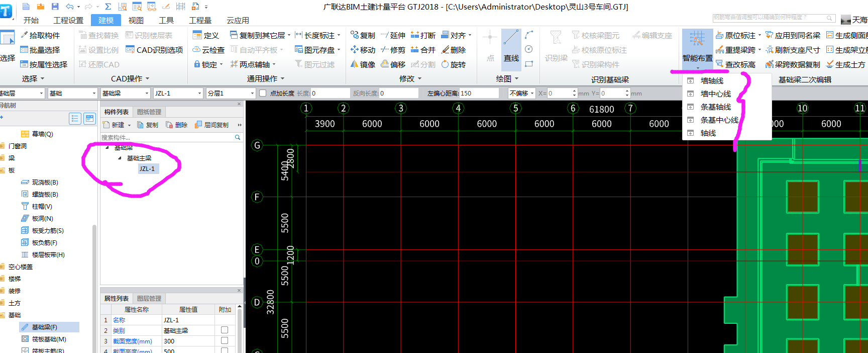Select the 批量选择 batch select tool
868x353 pixels.
coord(40,50)
